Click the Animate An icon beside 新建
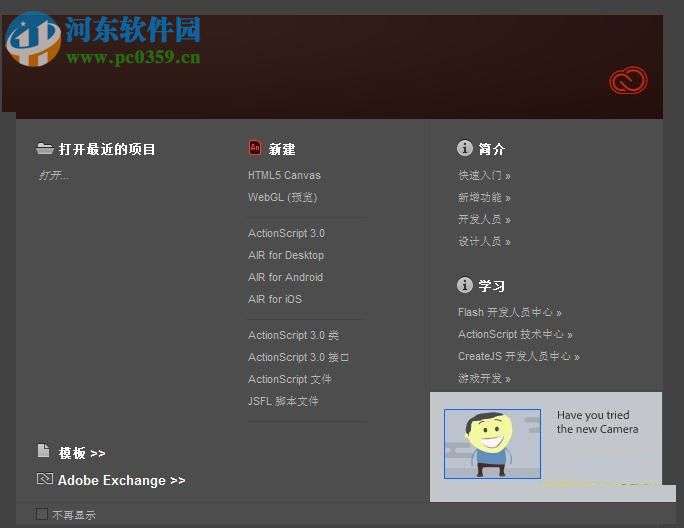The height and width of the screenshot is (528, 684). click(255, 148)
